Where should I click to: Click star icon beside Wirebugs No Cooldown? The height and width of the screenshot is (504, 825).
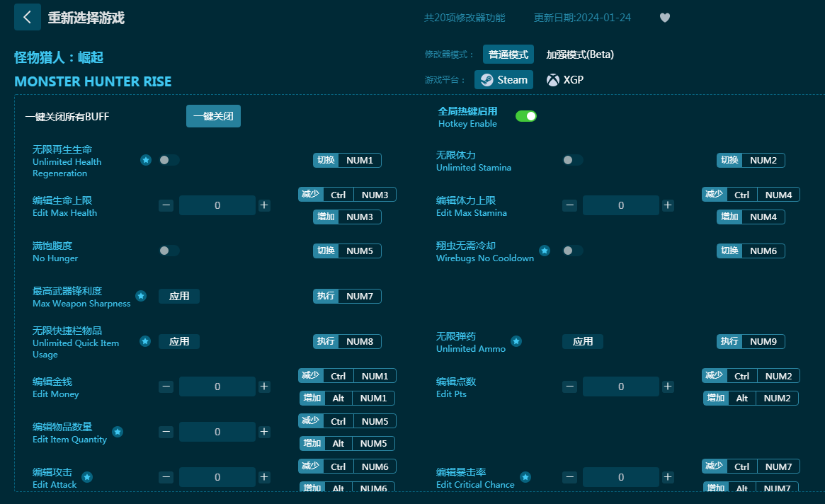pyautogui.click(x=545, y=251)
